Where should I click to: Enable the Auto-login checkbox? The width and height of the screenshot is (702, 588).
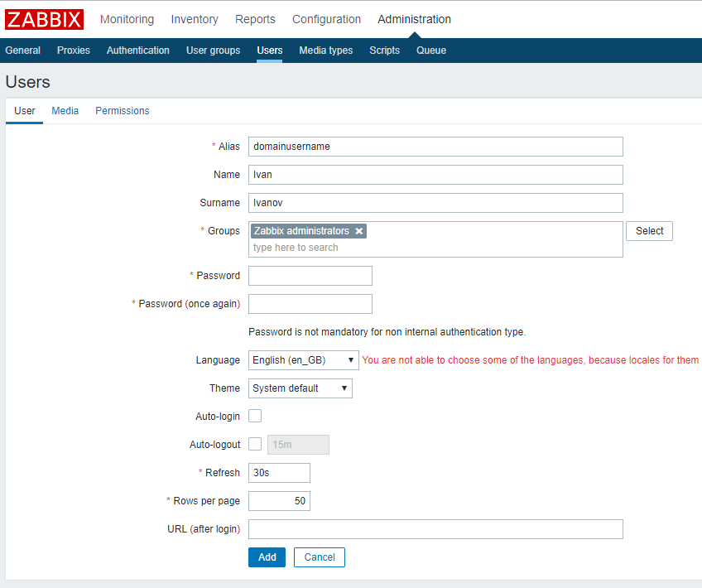click(x=255, y=416)
